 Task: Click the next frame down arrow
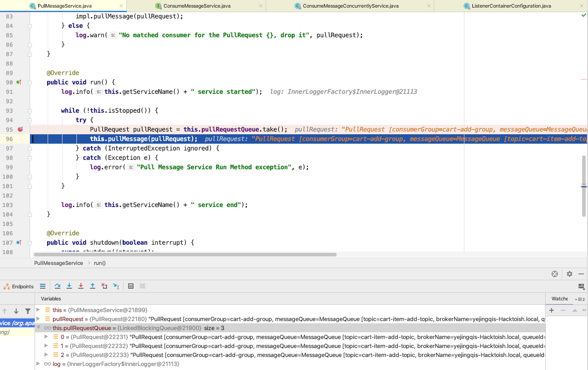16,311
